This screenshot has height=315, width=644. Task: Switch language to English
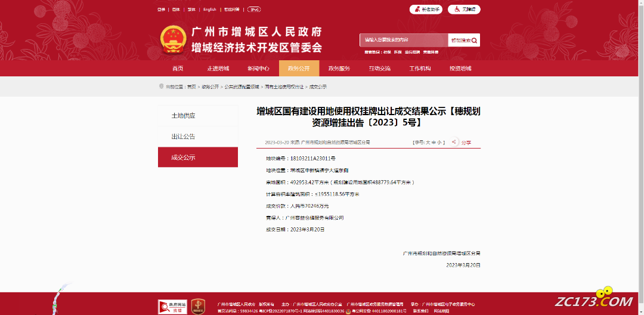tap(209, 10)
